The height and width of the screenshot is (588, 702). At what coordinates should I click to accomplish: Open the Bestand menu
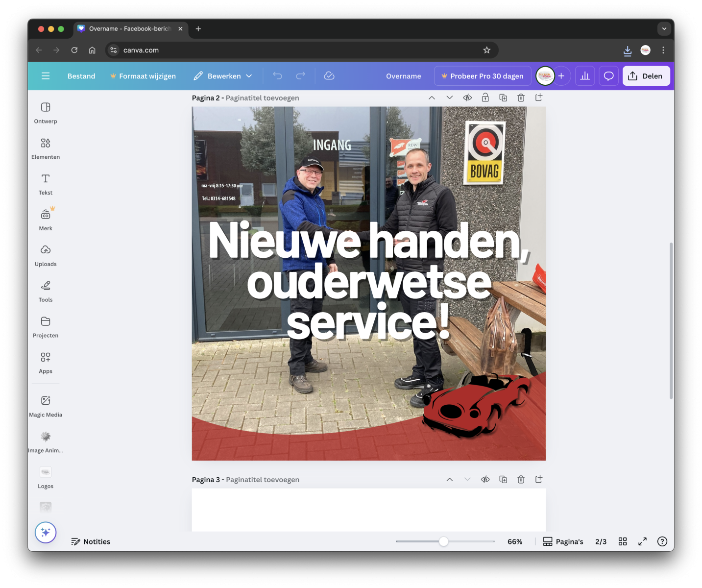81,75
